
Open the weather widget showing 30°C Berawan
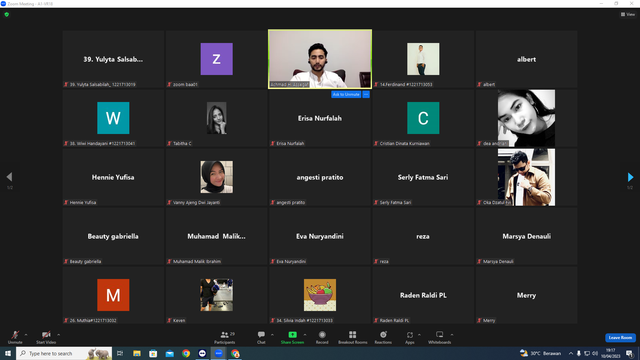coord(540,353)
